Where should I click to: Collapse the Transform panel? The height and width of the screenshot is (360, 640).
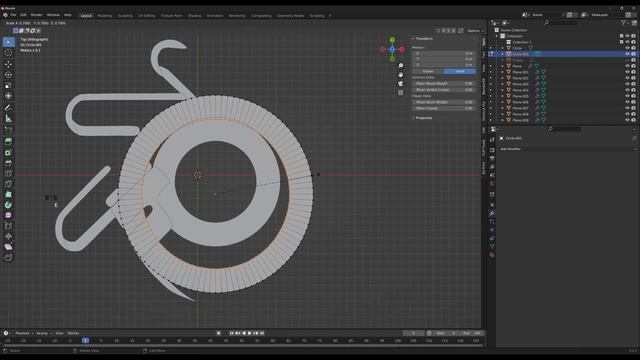click(423, 39)
